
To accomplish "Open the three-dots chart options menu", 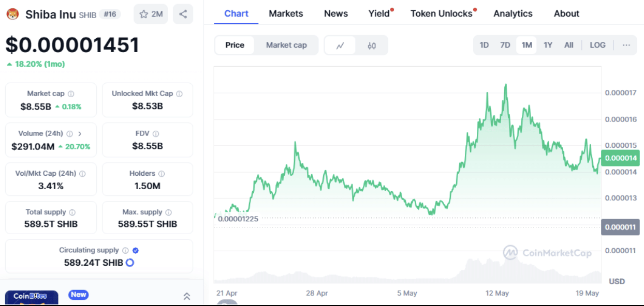I will [x=626, y=45].
